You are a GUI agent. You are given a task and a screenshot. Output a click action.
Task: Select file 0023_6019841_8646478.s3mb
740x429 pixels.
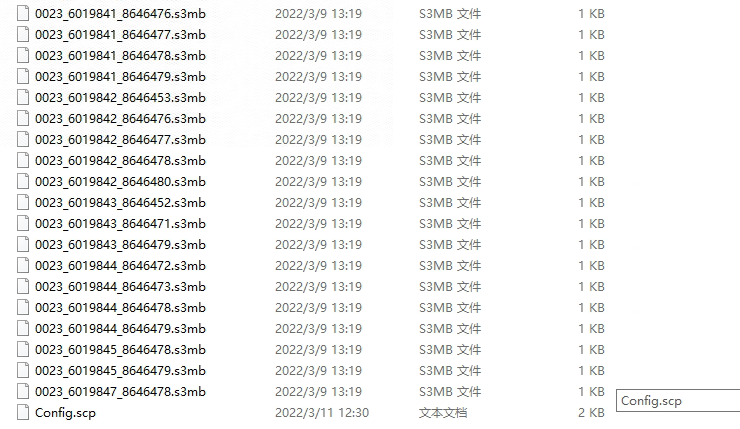point(120,56)
